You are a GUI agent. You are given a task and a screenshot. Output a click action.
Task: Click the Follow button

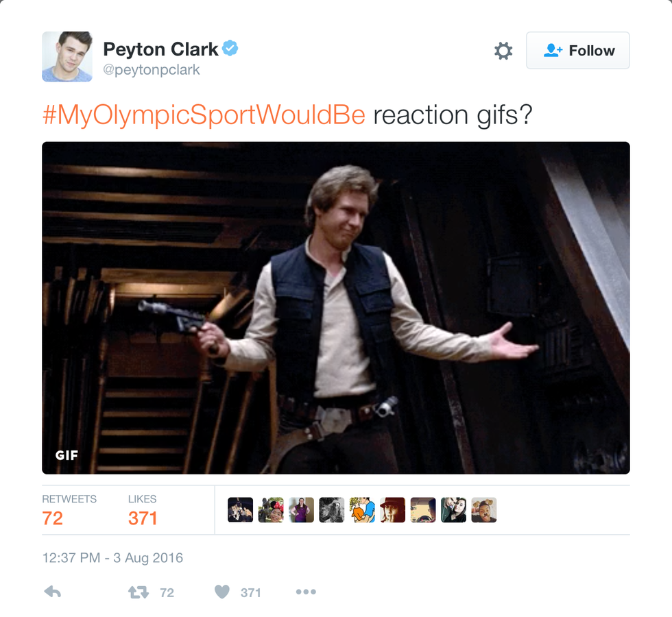point(577,50)
